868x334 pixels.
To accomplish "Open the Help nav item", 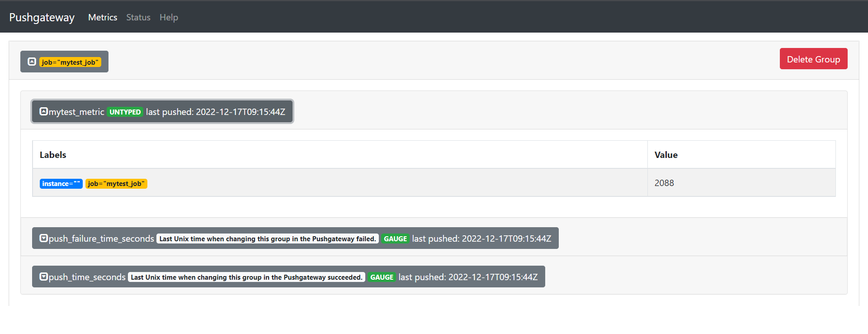I will [x=169, y=17].
